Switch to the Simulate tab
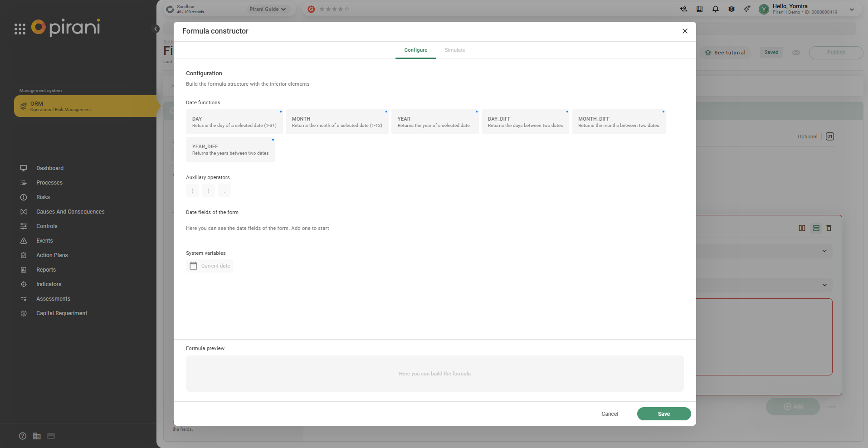 455,50
